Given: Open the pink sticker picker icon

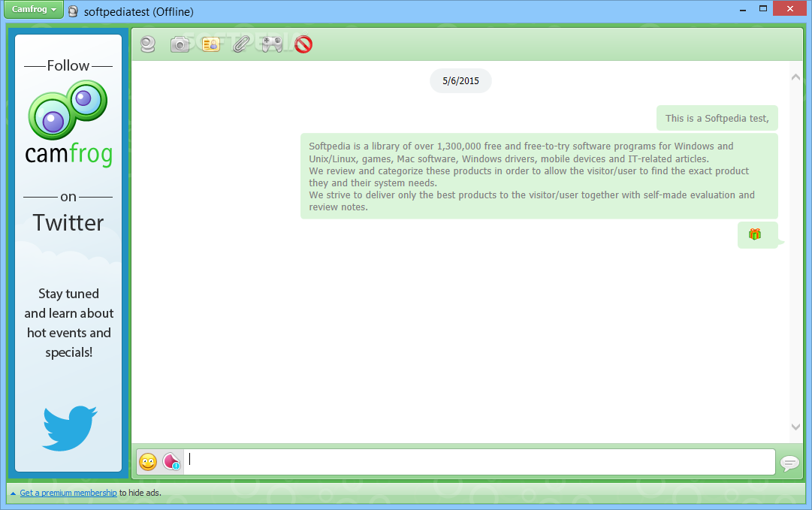Looking at the screenshot, I should [x=171, y=461].
